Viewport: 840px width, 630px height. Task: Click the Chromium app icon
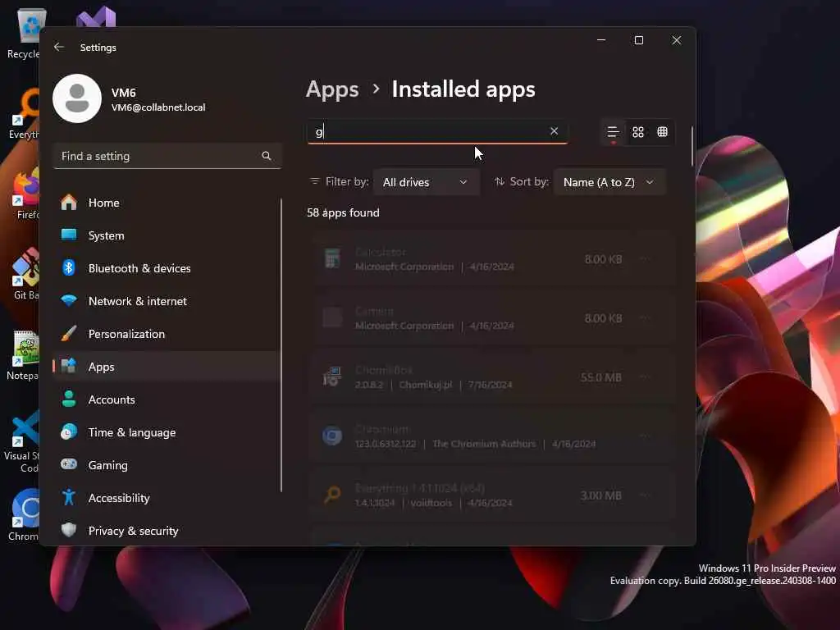pos(332,436)
